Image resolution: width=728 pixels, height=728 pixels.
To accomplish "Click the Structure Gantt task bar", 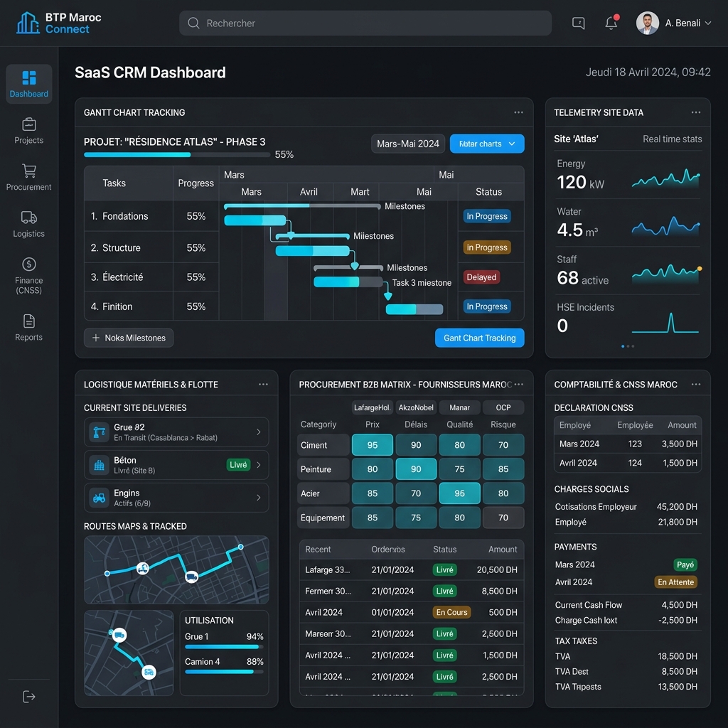I will 313,251.
